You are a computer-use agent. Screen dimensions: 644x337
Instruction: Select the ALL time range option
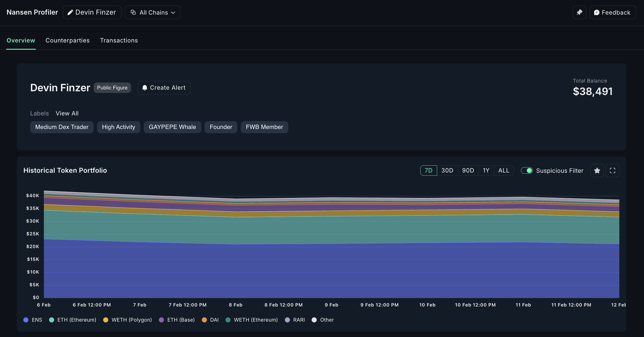pyautogui.click(x=504, y=171)
